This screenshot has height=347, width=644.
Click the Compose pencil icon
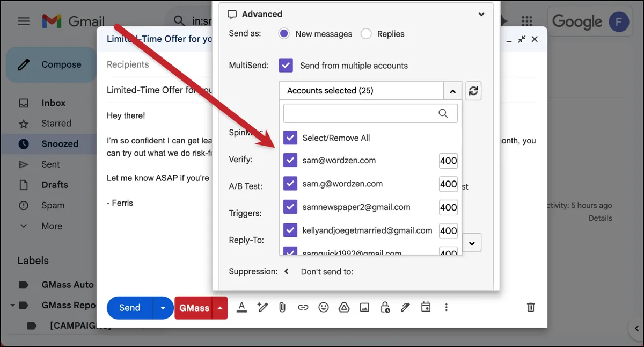[x=24, y=65]
